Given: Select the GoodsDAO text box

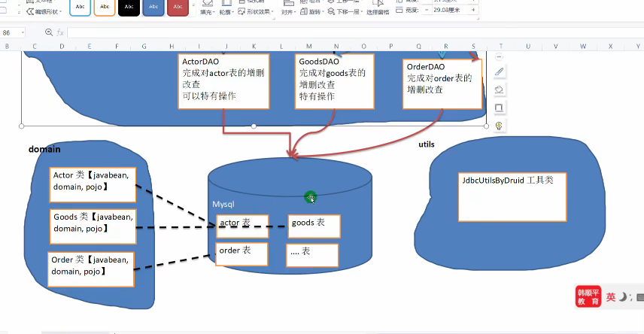Looking at the screenshot, I should point(335,81).
